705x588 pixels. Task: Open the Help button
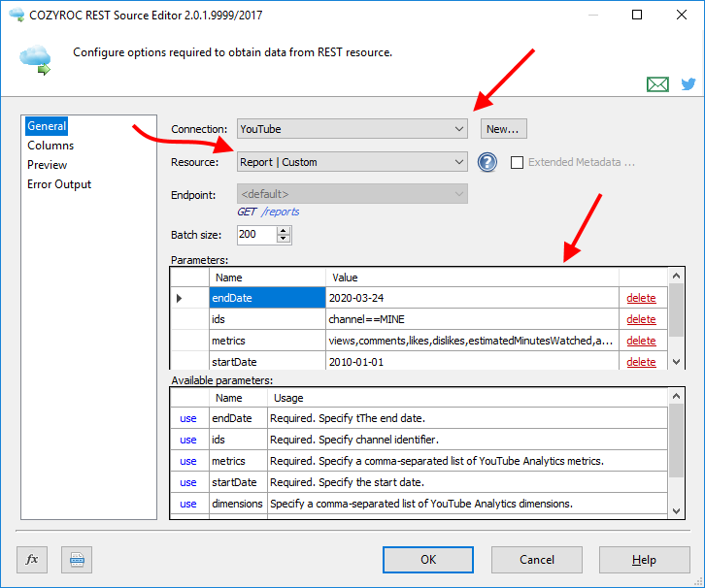tap(644, 560)
